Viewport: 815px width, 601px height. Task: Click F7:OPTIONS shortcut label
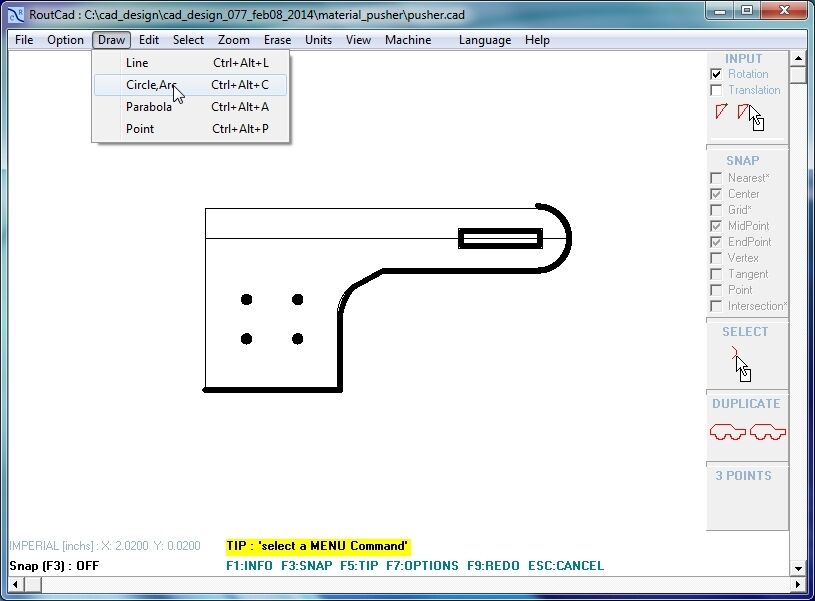422,566
